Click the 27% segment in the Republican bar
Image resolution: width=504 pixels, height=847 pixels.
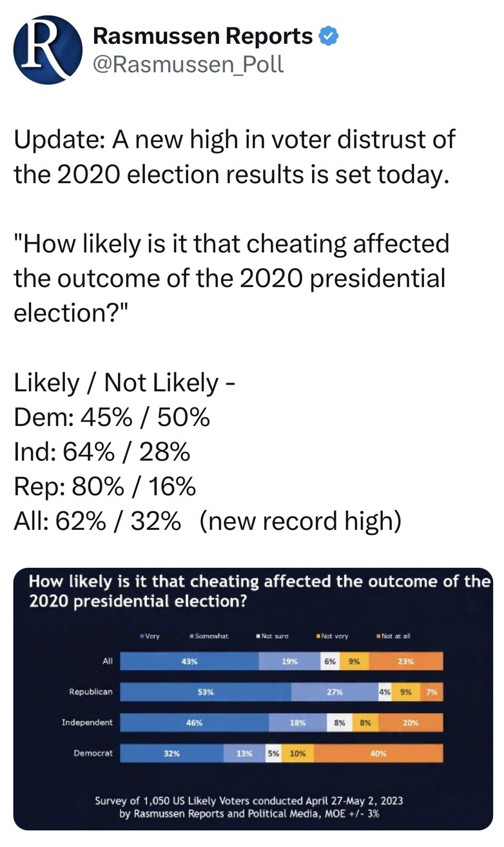pos(334,692)
